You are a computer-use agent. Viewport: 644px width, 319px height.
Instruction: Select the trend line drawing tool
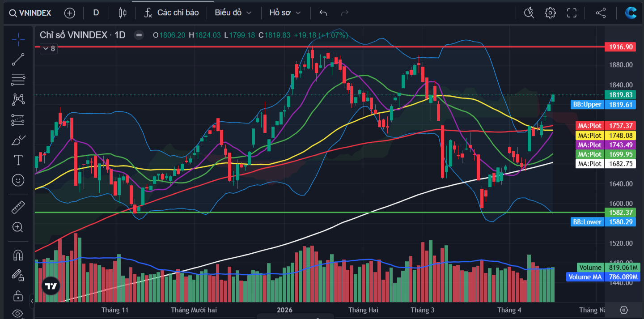tap(18, 59)
